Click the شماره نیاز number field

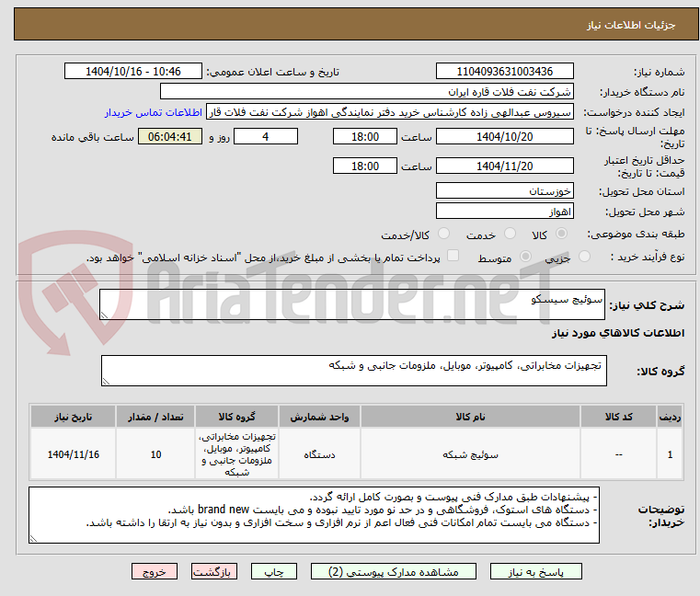[504, 71]
